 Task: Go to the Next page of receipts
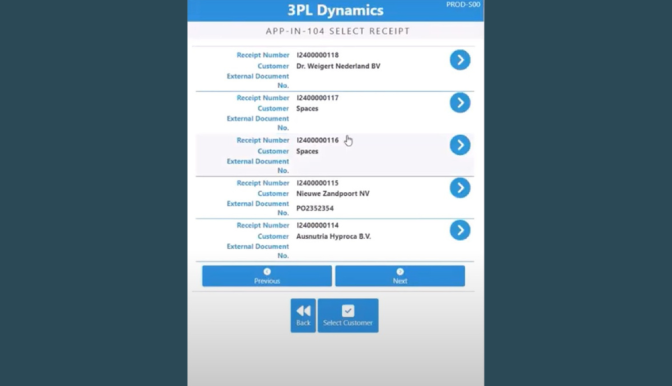tap(400, 276)
